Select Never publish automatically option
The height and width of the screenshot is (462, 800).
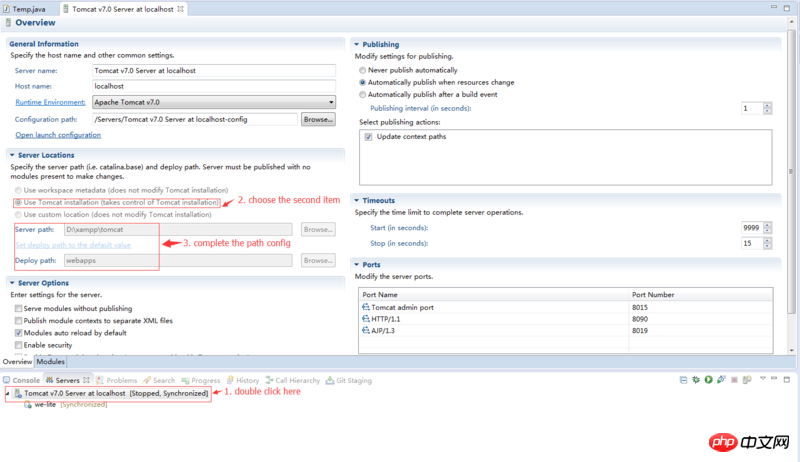point(362,70)
